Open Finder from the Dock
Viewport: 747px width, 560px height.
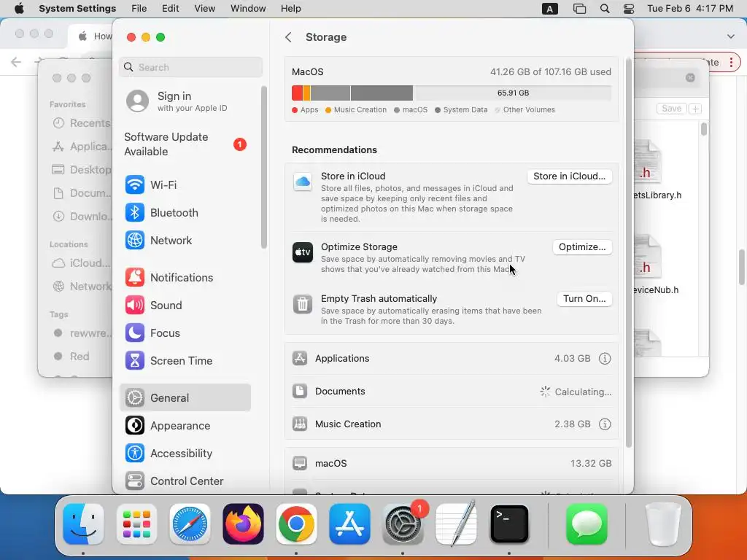[x=83, y=524]
